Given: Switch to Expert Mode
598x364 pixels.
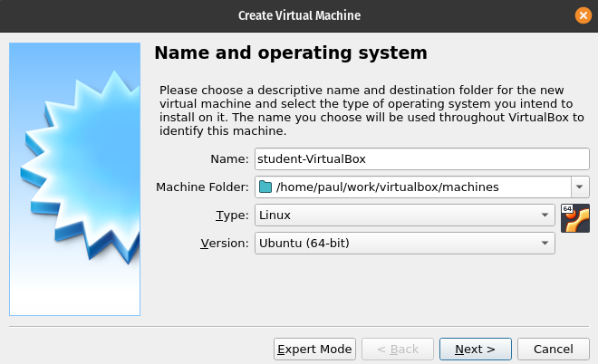Looking at the screenshot, I should pos(313,349).
